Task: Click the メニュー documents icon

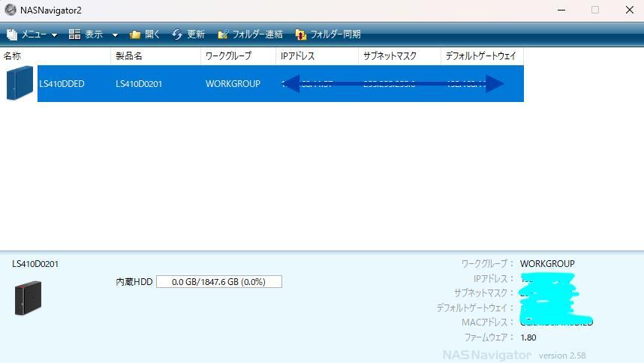Action: pos(12,34)
